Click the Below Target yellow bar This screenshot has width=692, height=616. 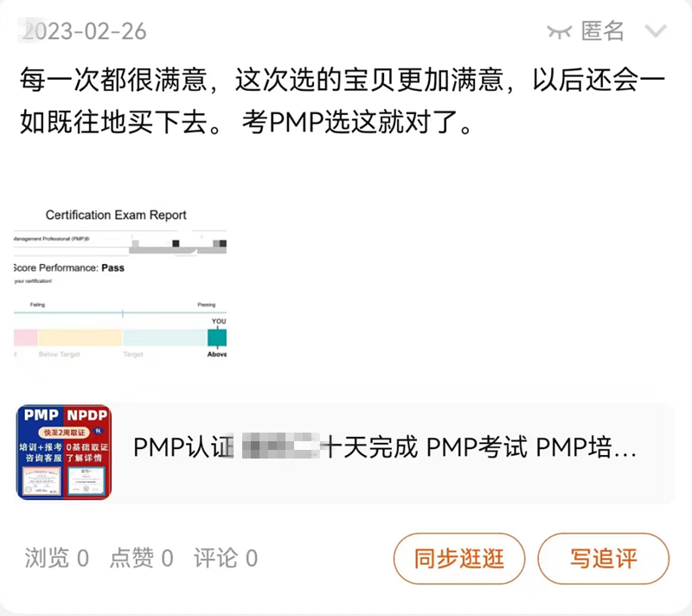pyautogui.click(x=80, y=337)
